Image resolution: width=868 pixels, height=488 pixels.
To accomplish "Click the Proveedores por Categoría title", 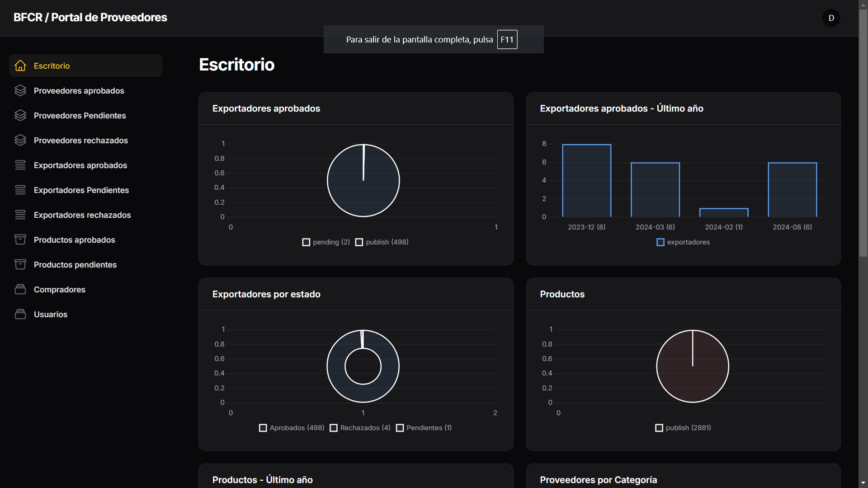I will click(599, 480).
